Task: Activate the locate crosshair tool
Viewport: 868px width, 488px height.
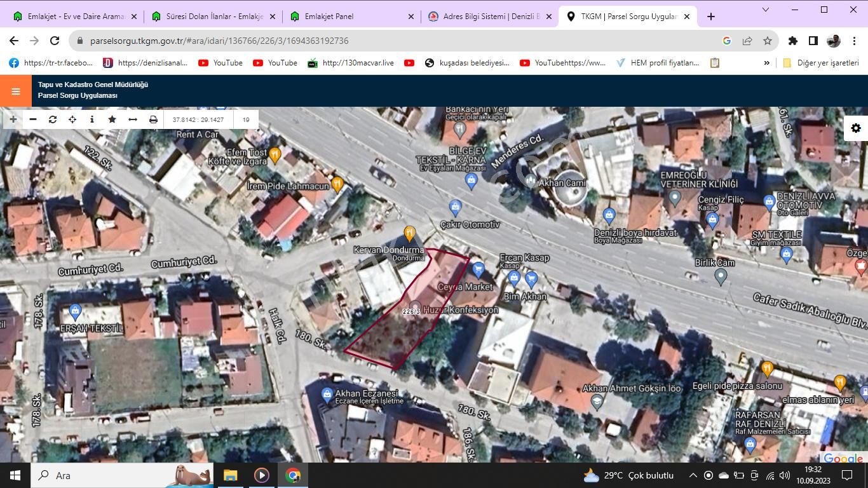Action: (x=72, y=119)
